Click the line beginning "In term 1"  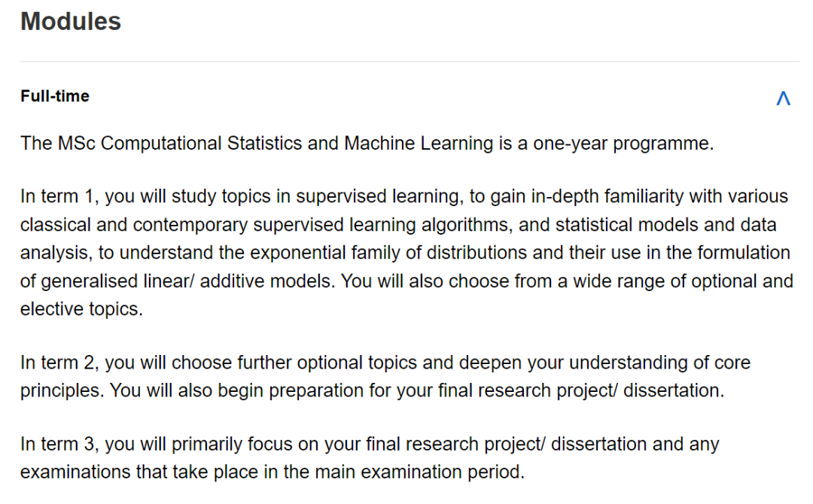click(404, 197)
